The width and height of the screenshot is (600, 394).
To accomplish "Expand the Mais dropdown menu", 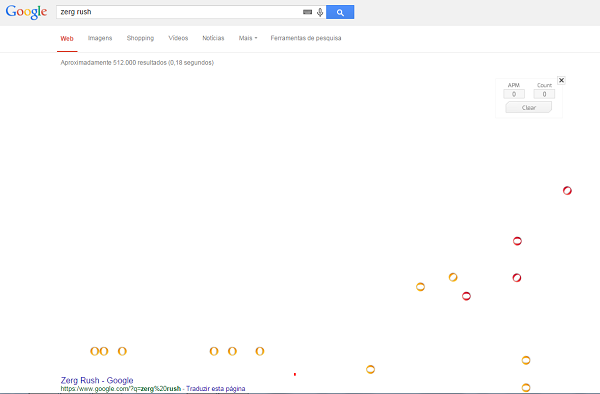I will [248, 38].
